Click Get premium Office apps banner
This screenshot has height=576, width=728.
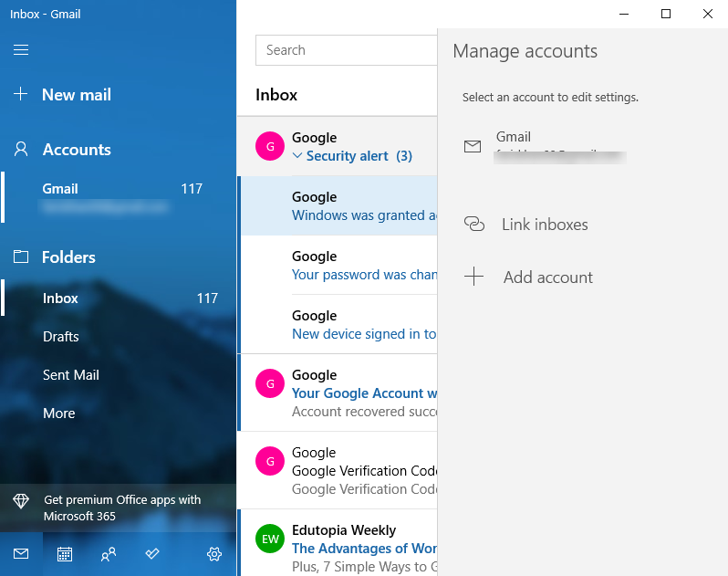point(118,508)
